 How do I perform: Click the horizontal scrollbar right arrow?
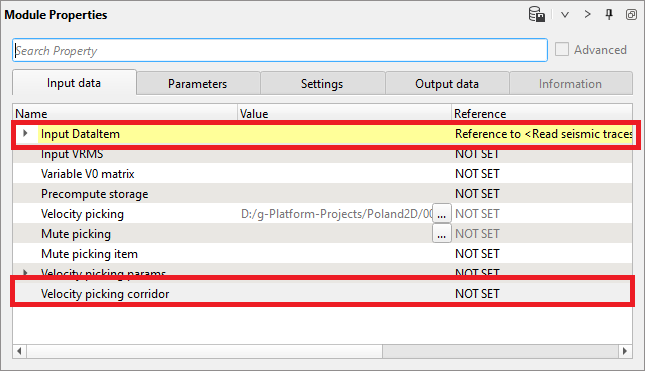point(625,351)
